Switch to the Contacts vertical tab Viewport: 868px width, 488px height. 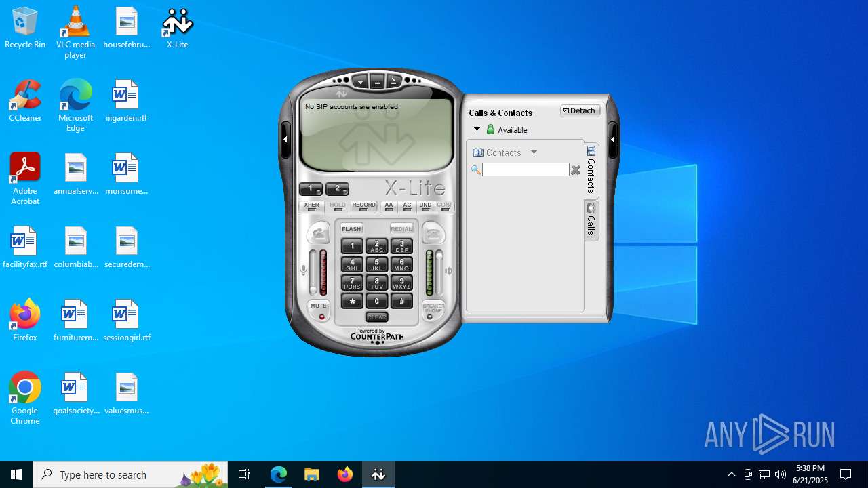(591, 170)
